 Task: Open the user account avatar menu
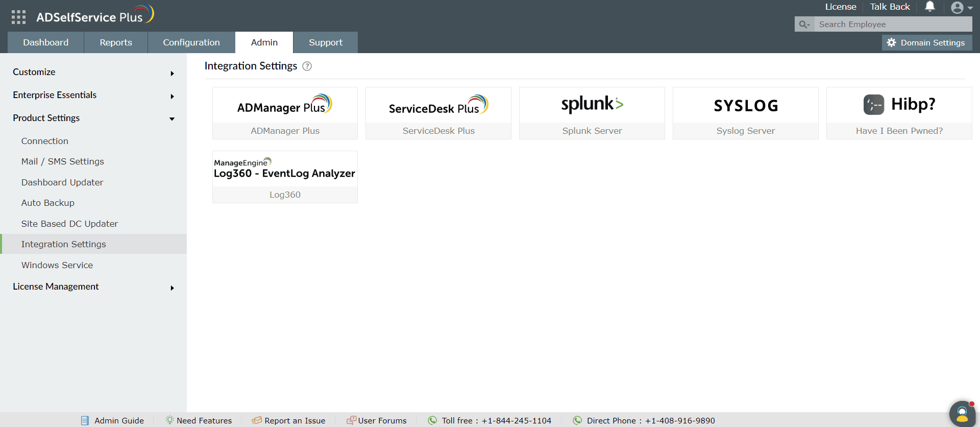(x=962, y=7)
